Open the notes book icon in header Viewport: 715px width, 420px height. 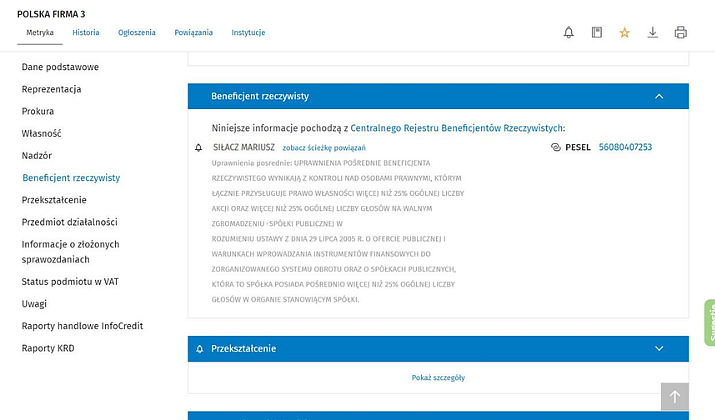(x=597, y=33)
